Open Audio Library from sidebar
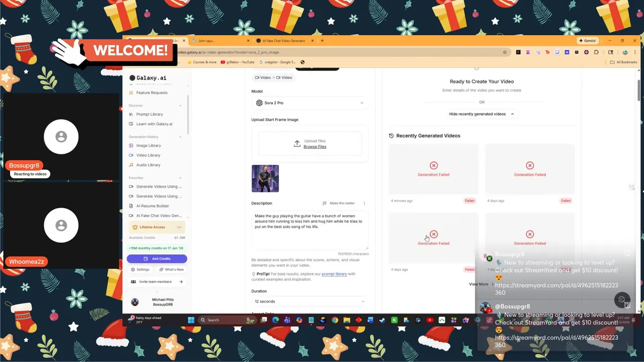This screenshot has width=644, height=362. [x=144, y=165]
